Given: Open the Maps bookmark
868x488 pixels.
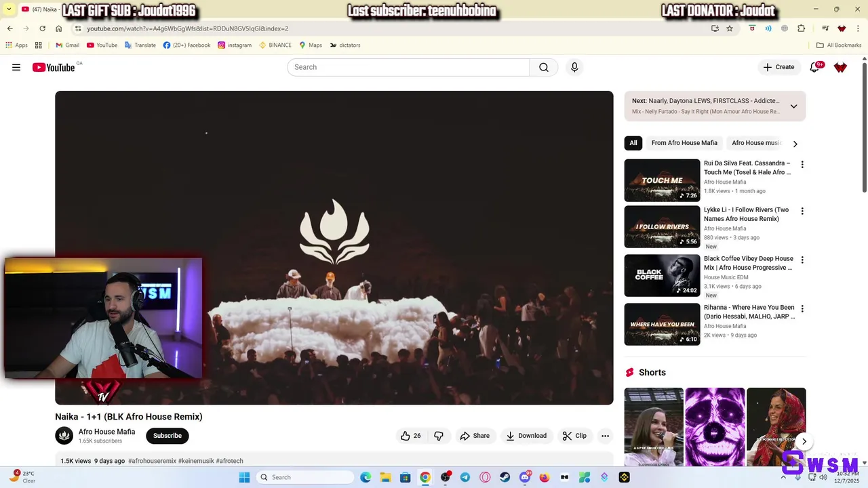Looking at the screenshot, I should (311, 45).
